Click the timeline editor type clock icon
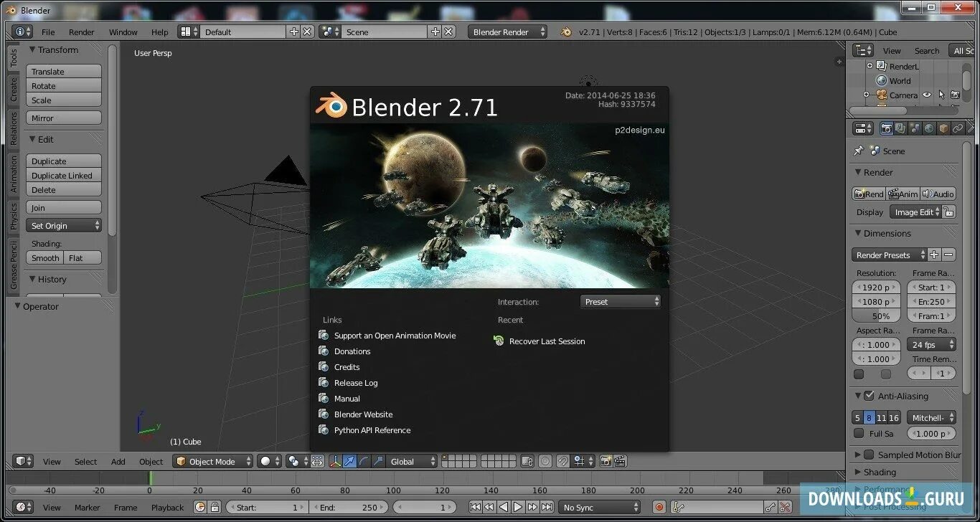Viewport: 980px width, 522px height. coord(23,507)
